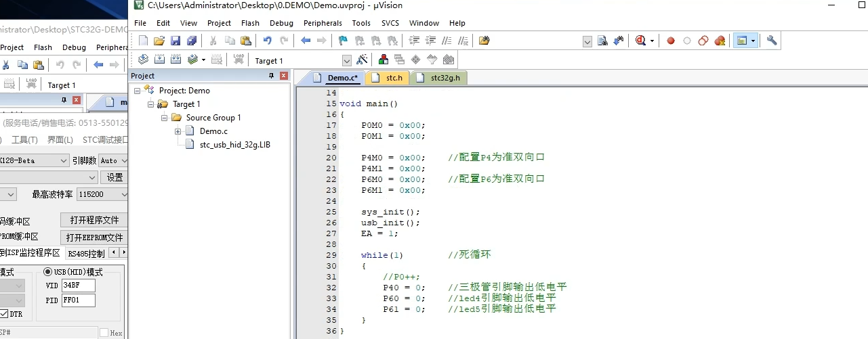The image size is (868, 339).
Task: Open Configuration with the wrench icon
Action: (x=772, y=41)
